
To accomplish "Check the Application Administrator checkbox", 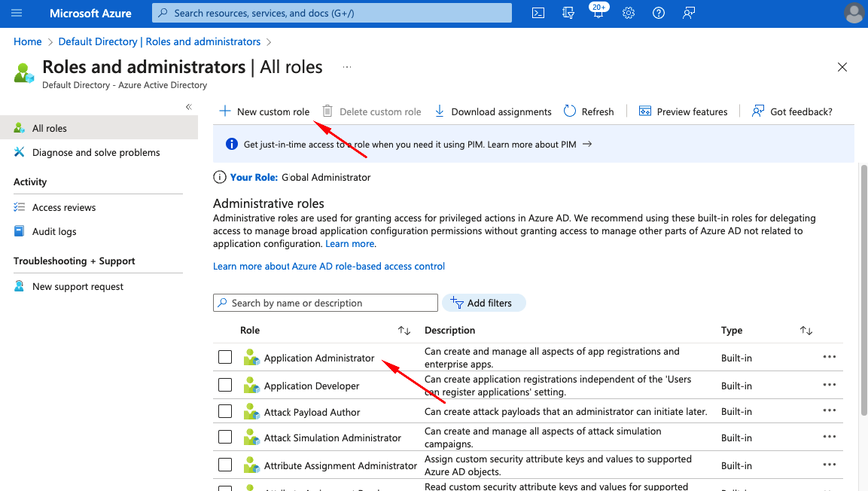I will pos(225,357).
